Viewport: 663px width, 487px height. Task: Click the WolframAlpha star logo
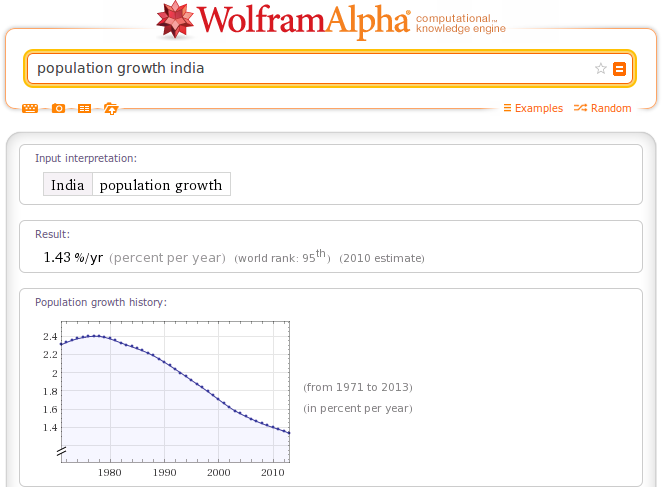[175, 19]
